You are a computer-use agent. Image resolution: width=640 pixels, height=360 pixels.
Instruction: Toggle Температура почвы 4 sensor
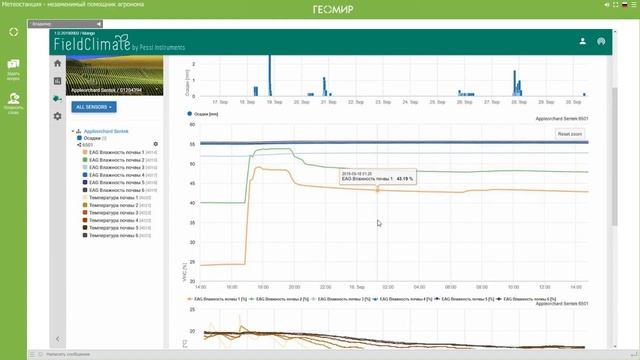click(x=85, y=220)
